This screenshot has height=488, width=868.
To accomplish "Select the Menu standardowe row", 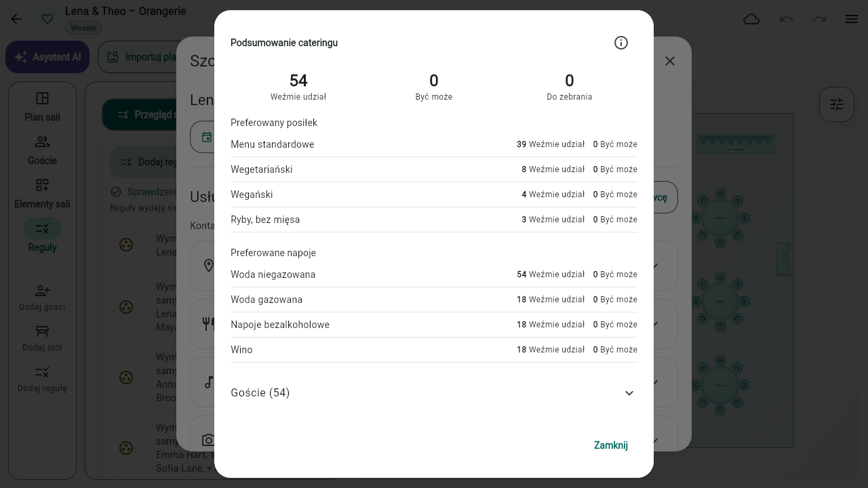I will click(x=434, y=144).
